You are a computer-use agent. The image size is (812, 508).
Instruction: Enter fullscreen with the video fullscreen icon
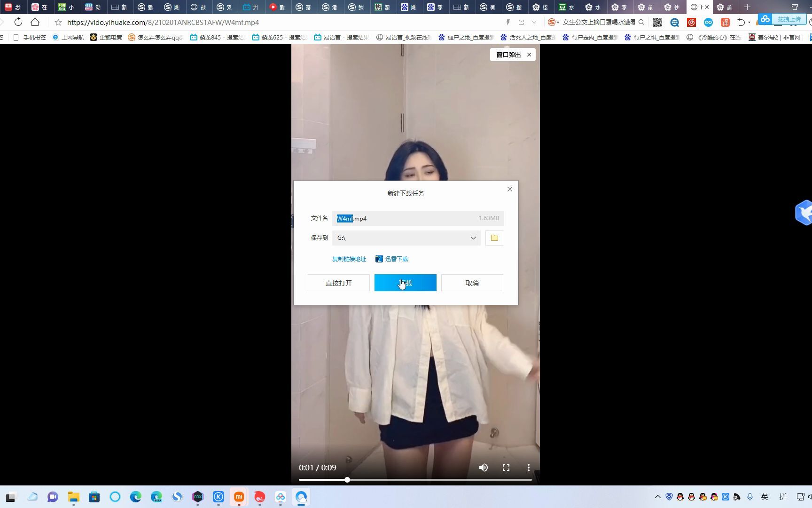(x=506, y=468)
